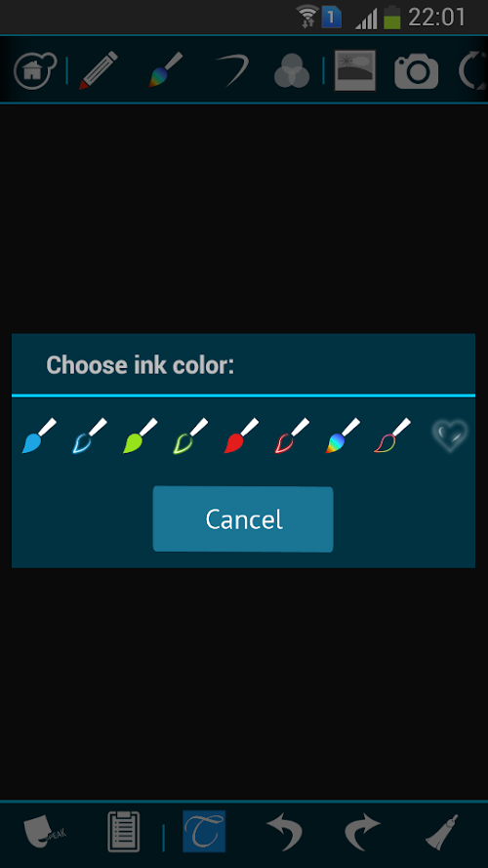The height and width of the screenshot is (868, 488).
Task: Dismiss dialog with Cancel button
Action: (x=243, y=519)
